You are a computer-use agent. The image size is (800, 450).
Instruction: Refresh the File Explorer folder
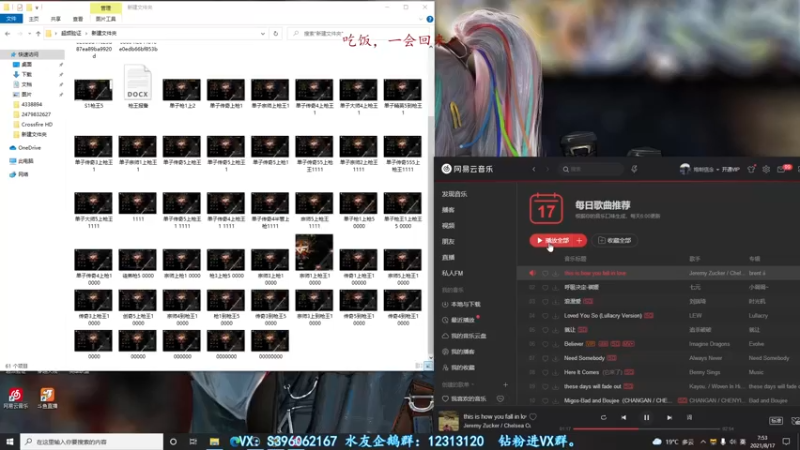point(276,34)
